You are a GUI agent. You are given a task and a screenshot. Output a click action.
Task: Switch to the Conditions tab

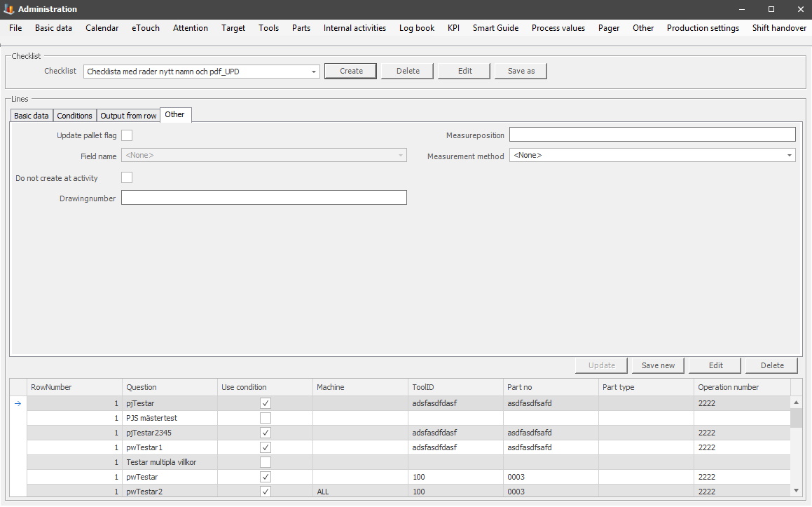[74, 116]
